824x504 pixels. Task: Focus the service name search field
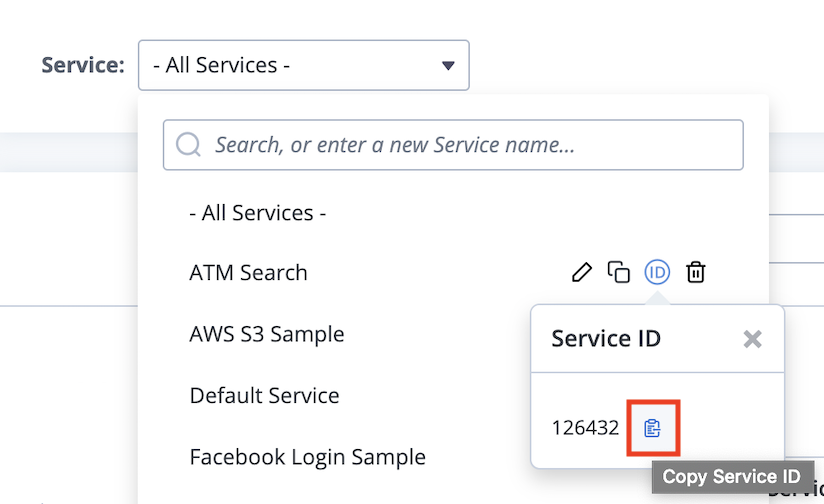click(453, 145)
